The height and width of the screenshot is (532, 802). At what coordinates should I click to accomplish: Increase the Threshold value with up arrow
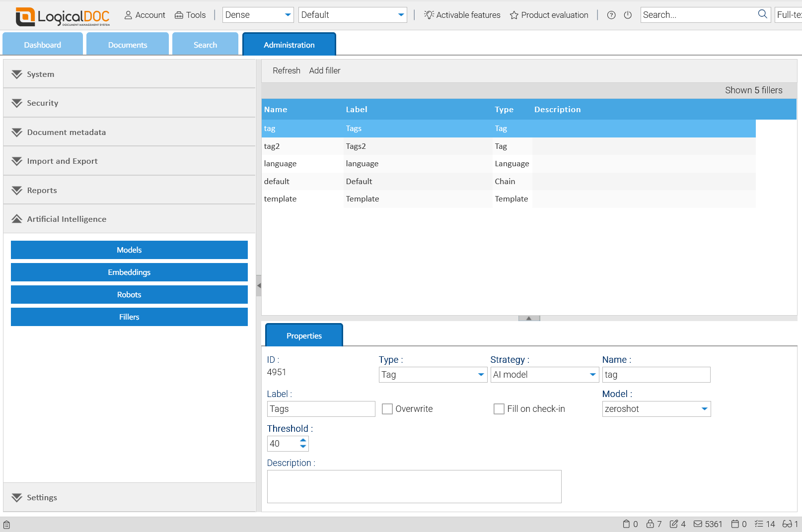pos(303,440)
